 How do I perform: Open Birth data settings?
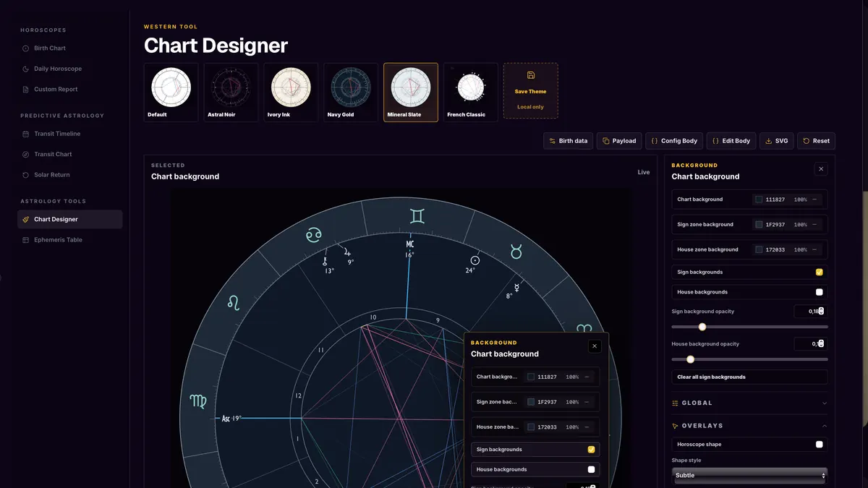[x=568, y=141]
